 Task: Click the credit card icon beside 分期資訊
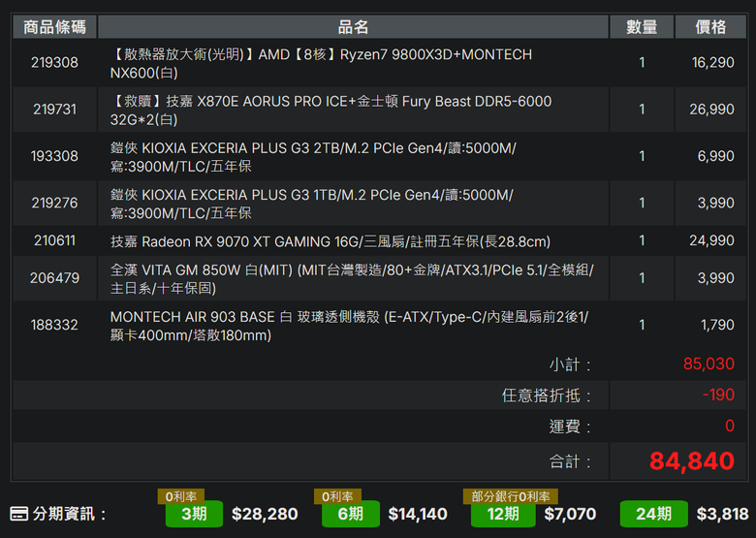click(18, 514)
